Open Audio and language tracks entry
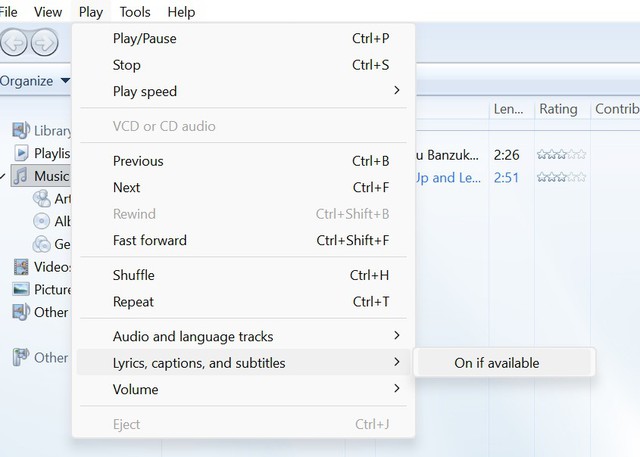The image size is (640, 457). pos(243,336)
